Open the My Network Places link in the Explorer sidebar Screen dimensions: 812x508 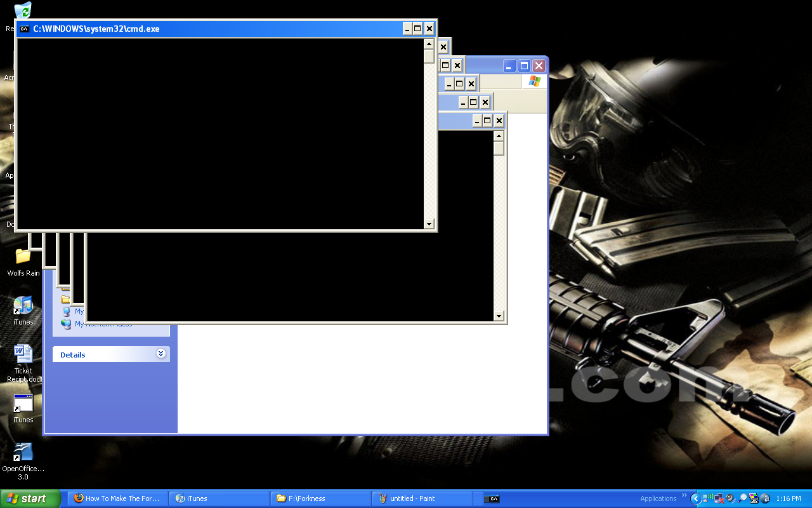pos(103,324)
